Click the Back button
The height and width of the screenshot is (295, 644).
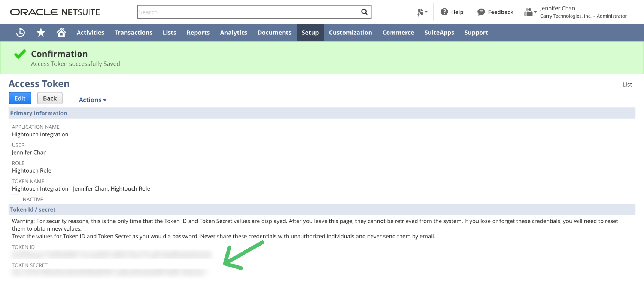(x=50, y=98)
